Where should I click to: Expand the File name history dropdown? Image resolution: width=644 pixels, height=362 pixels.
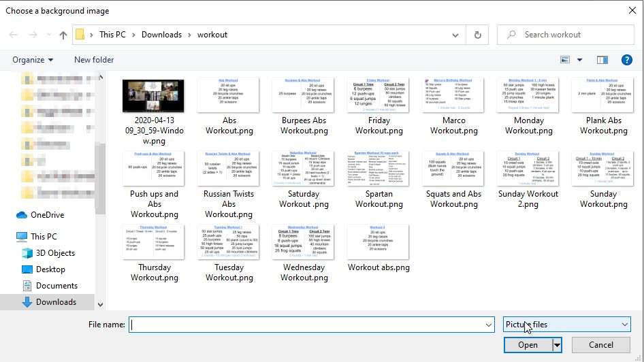(x=488, y=325)
